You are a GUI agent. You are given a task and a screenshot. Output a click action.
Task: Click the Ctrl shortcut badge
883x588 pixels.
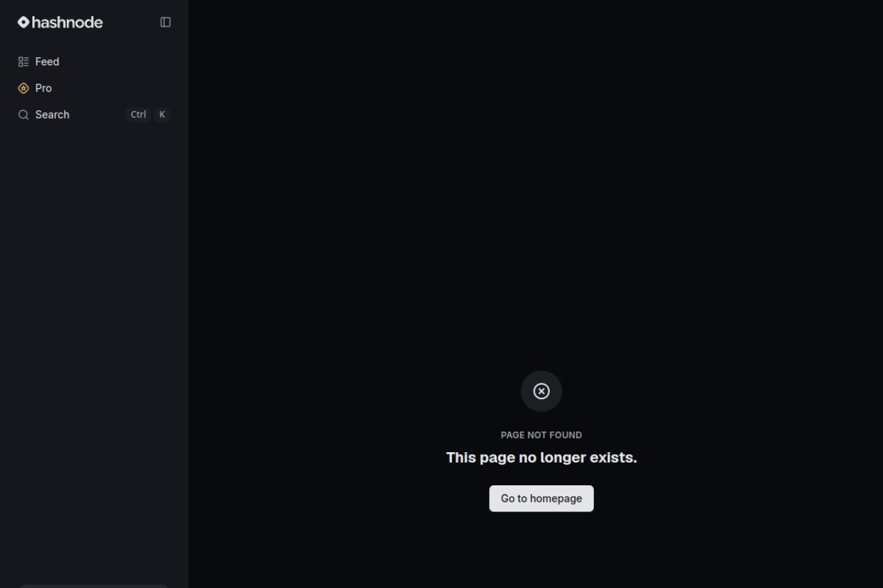pyautogui.click(x=139, y=114)
